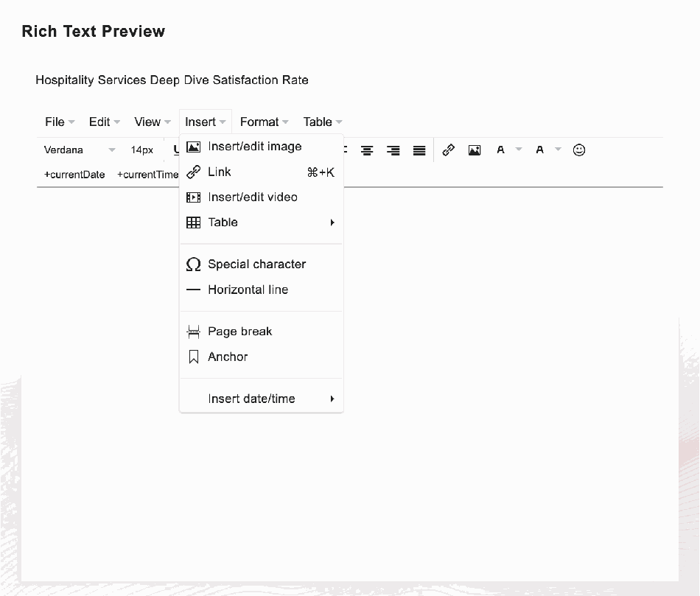Image resolution: width=700 pixels, height=596 pixels.
Task: Expand Insert date/time submenu
Action: click(261, 399)
